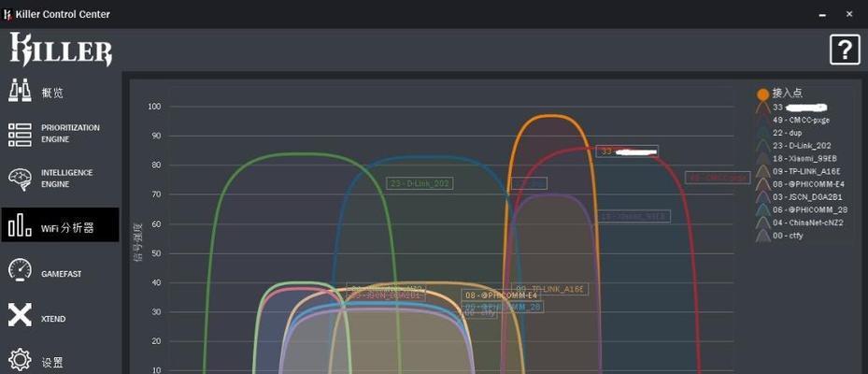
Task: Open the xTend X icon
Action: point(20,315)
